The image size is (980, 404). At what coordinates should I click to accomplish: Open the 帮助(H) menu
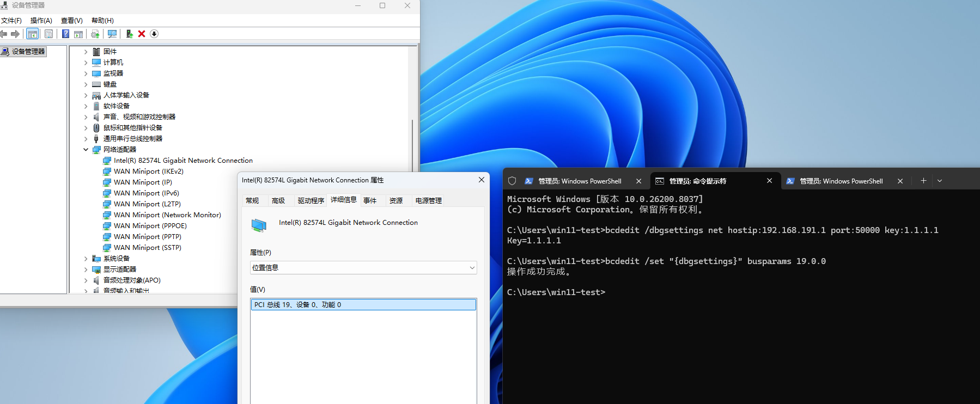102,21
